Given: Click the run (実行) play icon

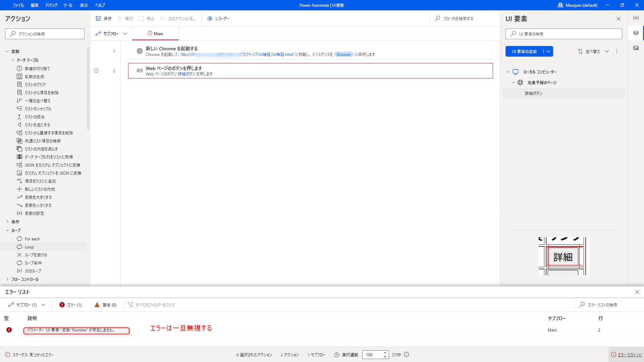Looking at the screenshot, I should pos(120,19).
